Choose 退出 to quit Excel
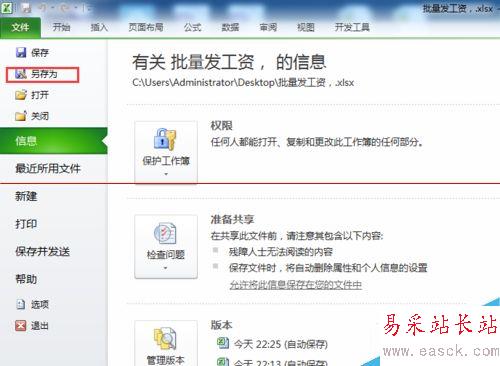This screenshot has height=366, width=500. (x=40, y=326)
